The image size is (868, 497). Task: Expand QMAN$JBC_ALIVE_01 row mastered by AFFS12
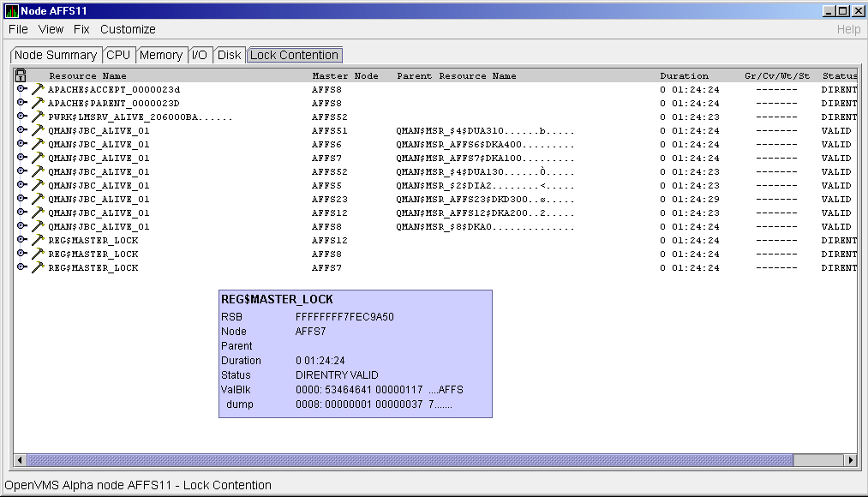(x=21, y=213)
